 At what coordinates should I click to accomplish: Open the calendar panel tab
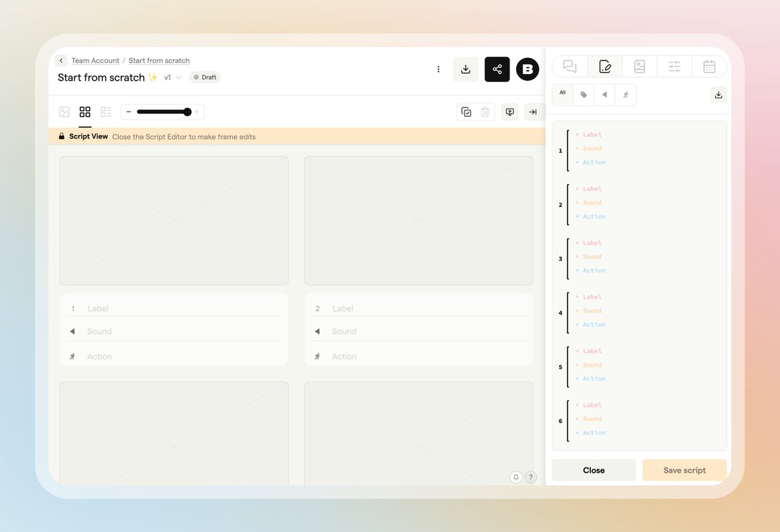[x=709, y=66]
